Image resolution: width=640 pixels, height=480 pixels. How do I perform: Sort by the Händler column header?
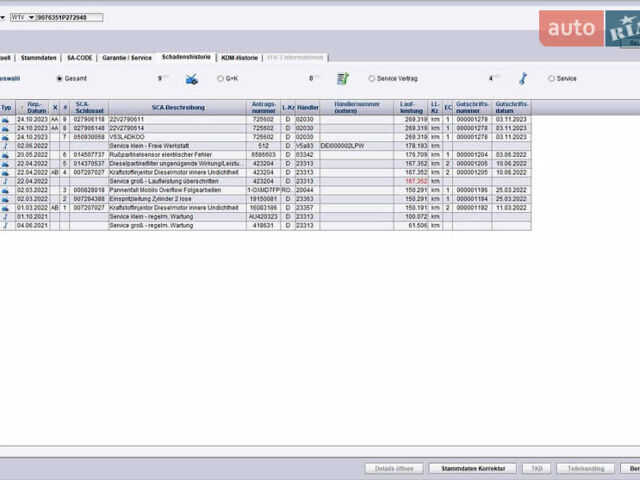click(x=307, y=108)
